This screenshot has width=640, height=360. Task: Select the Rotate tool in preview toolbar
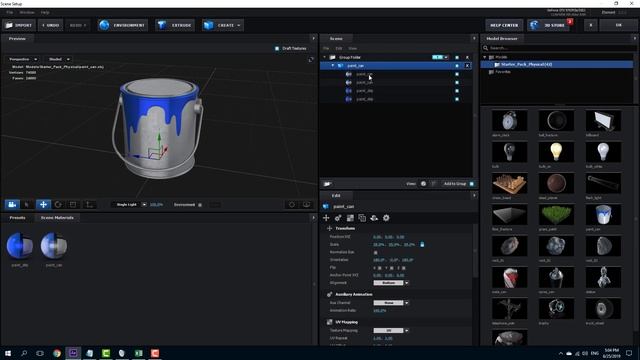(x=58, y=204)
